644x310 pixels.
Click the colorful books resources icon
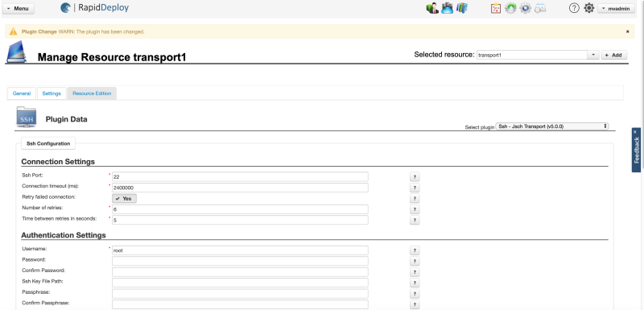click(x=462, y=8)
